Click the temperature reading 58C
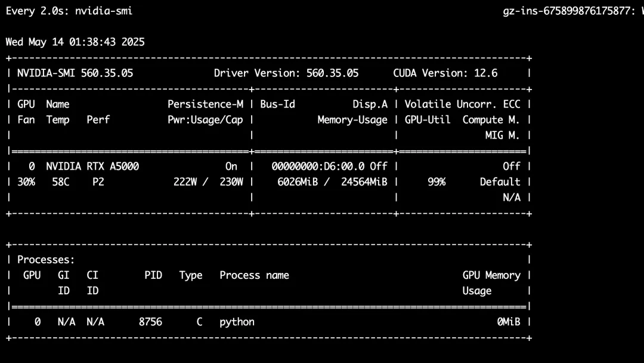644x363 pixels. [x=61, y=182]
